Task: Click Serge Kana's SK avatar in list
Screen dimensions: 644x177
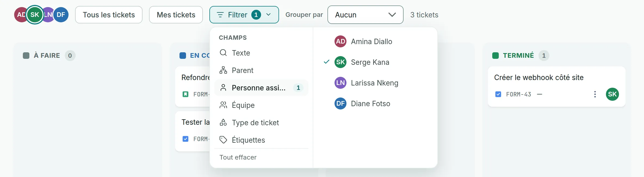Action: 340,62
